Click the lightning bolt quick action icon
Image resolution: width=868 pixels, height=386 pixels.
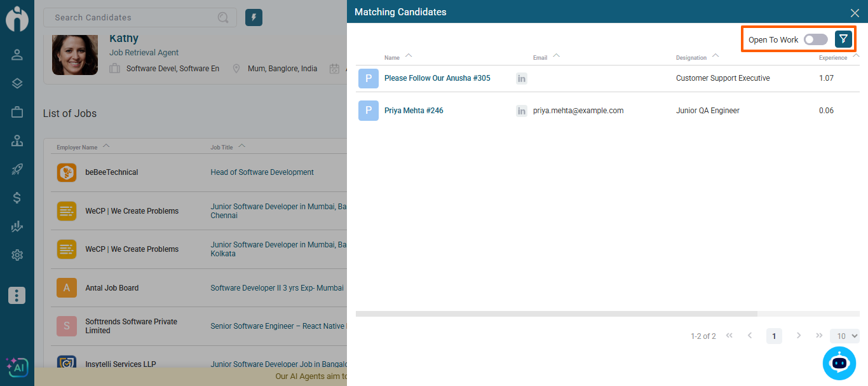point(254,17)
